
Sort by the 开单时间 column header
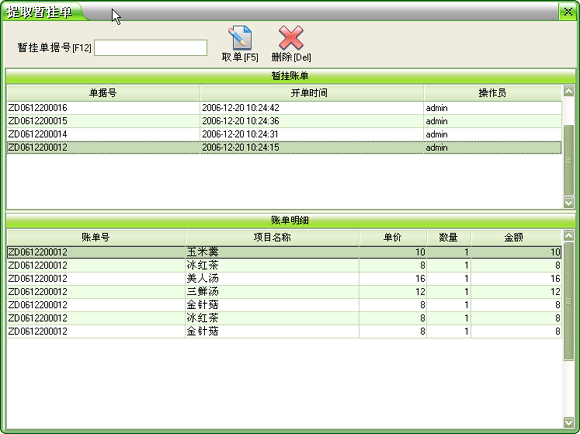coord(311,93)
